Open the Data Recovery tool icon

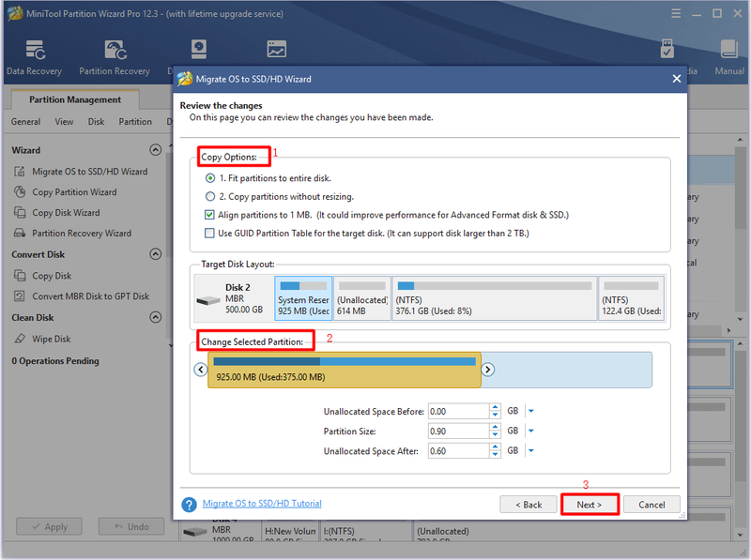coord(35,50)
